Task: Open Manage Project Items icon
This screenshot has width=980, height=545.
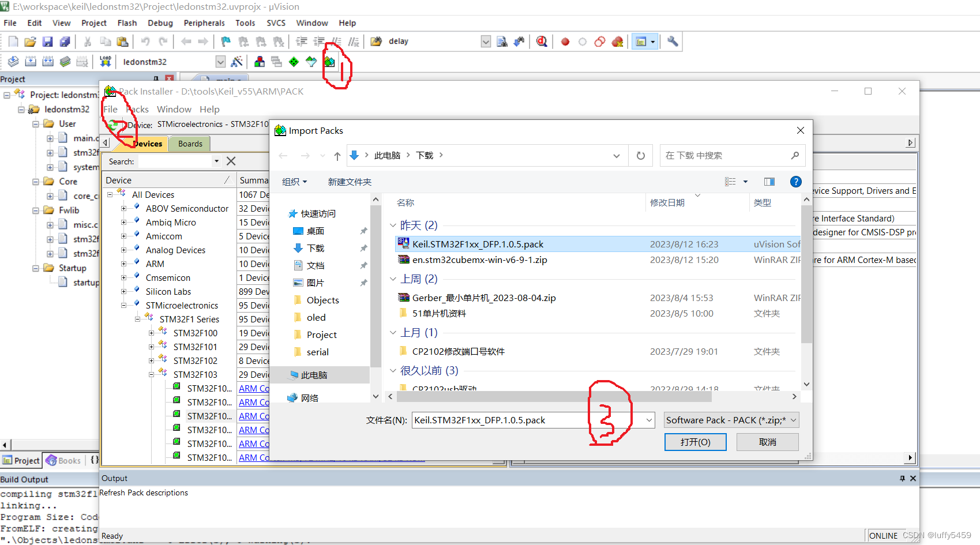Action: [260, 62]
